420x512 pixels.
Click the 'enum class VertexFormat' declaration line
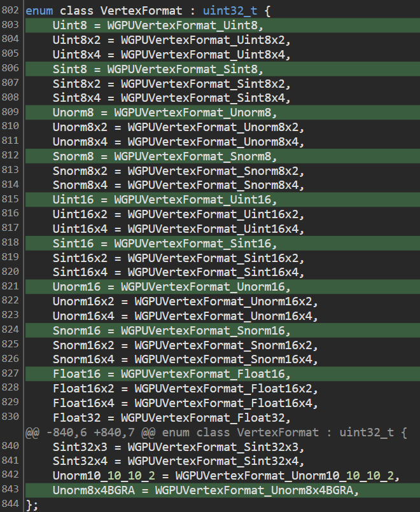pyautogui.click(x=148, y=11)
